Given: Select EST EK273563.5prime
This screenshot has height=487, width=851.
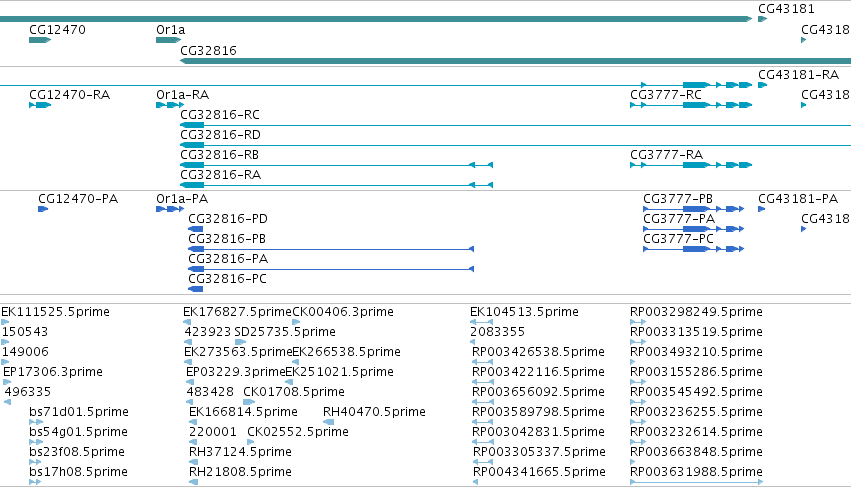Looking at the screenshot, I should point(238,352).
